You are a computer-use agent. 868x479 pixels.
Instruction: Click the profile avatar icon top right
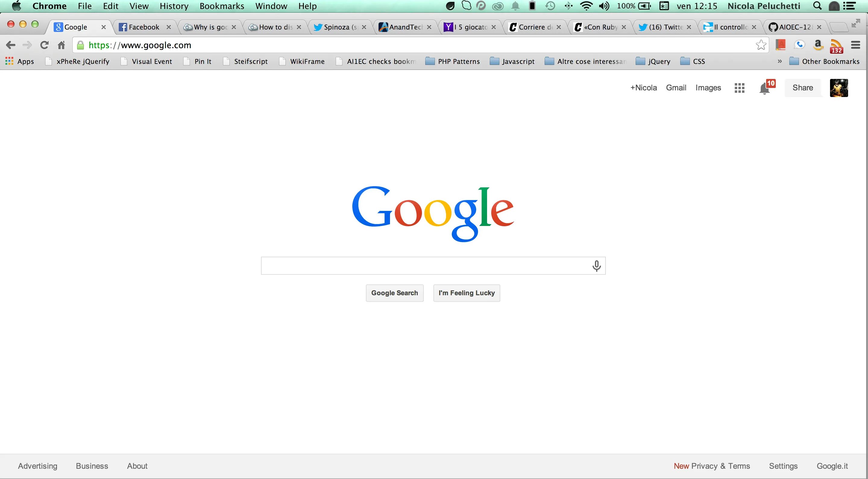838,87
